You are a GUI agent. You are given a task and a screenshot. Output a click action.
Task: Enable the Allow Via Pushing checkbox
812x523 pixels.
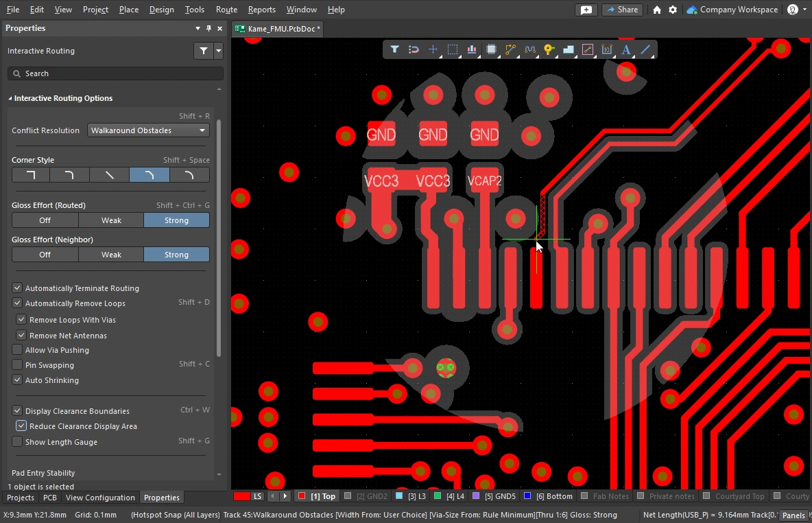pos(18,350)
